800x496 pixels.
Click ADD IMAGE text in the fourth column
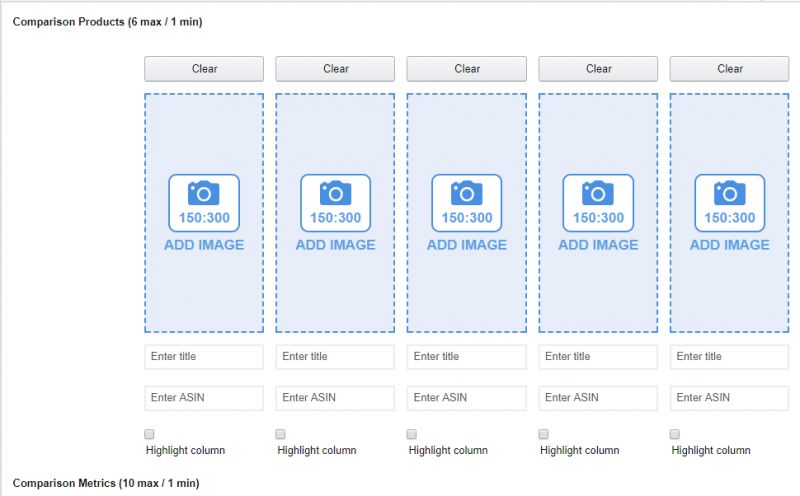pyautogui.click(x=598, y=245)
